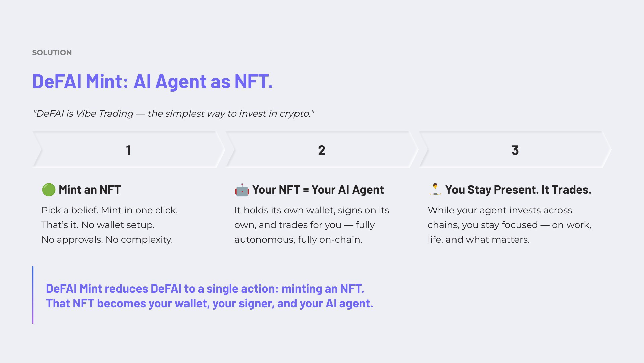Screen dimensions: 644x363
Task: Select the Vibe Trading italic quote
Action: pyautogui.click(x=173, y=114)
